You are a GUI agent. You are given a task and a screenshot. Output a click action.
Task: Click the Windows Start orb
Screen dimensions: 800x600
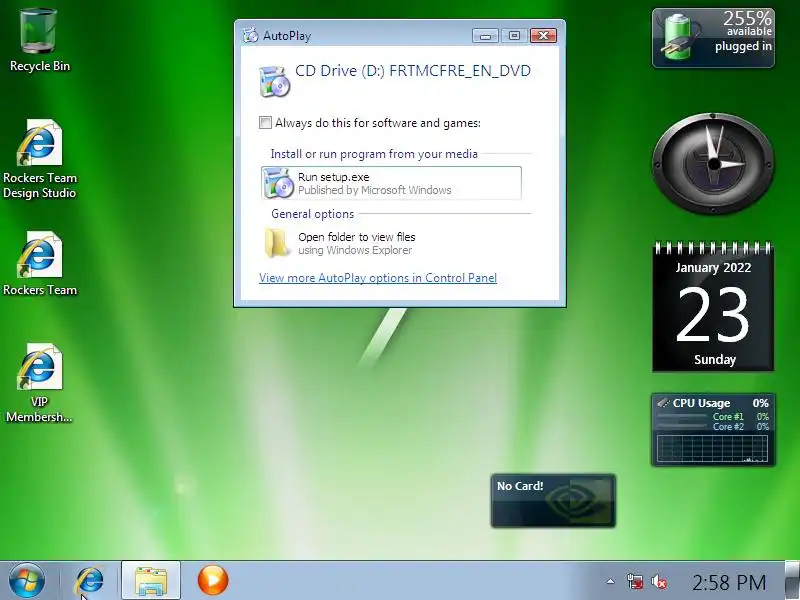(26, 581)
